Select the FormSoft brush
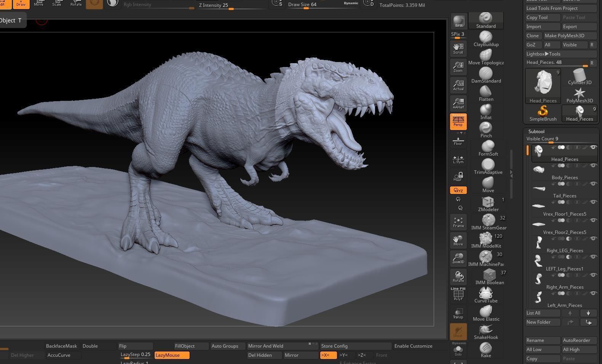The image size is (602, 364). (x=488, y=148)
